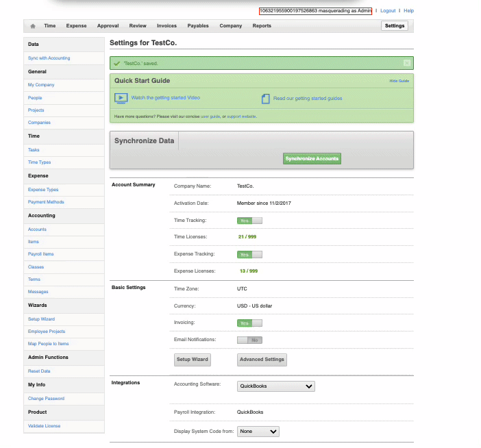
Task: Dismiss the 'TestCo. saved' notification
Action: click(x=407, y=62)
